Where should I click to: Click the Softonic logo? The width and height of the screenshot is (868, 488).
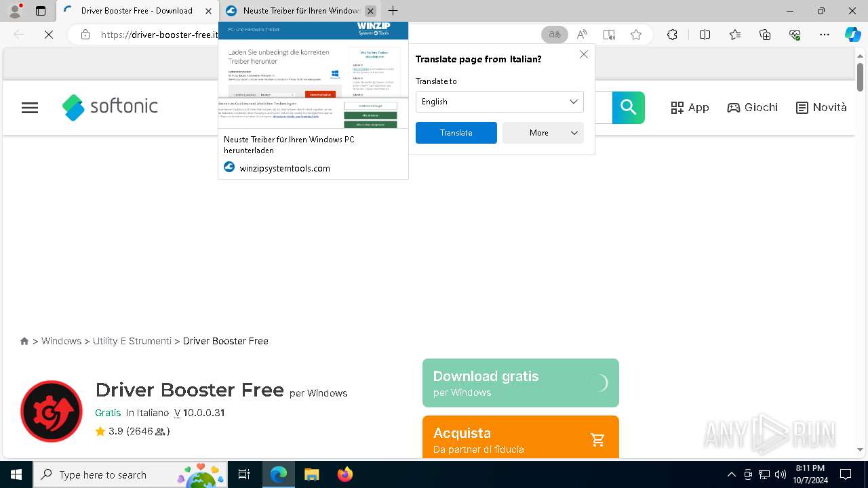(x=110, y=107)
